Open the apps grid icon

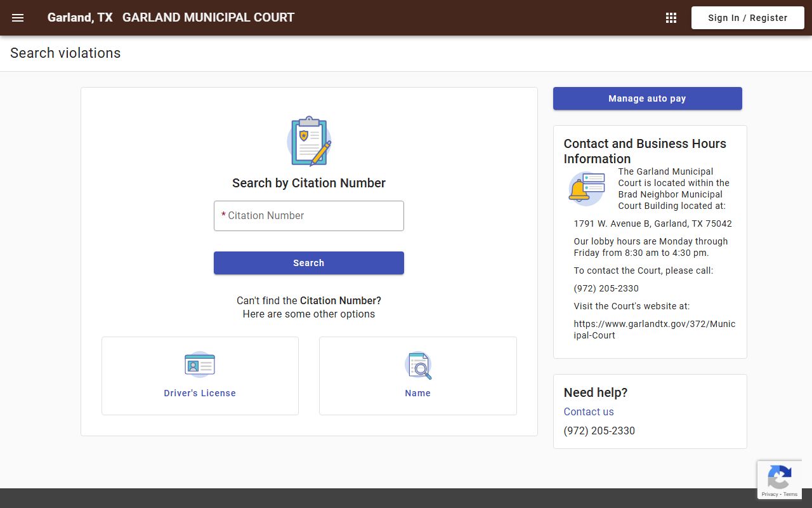671,18
